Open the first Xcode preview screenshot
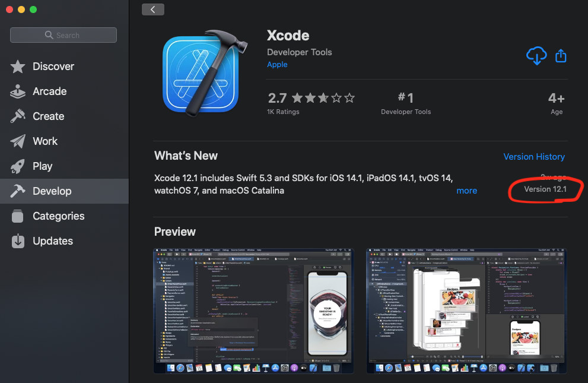Viewport: 588px width, 383px height. (x=253, y=311)
